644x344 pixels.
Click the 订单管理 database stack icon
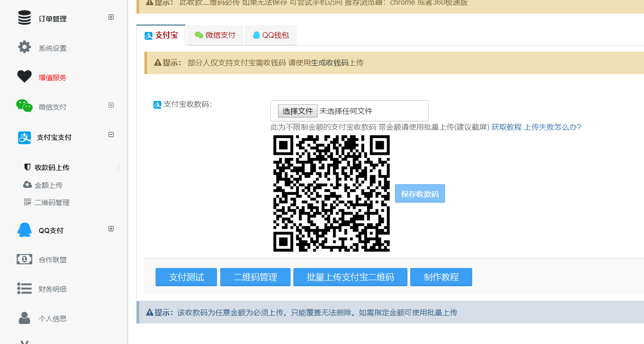tap(24, 18)
